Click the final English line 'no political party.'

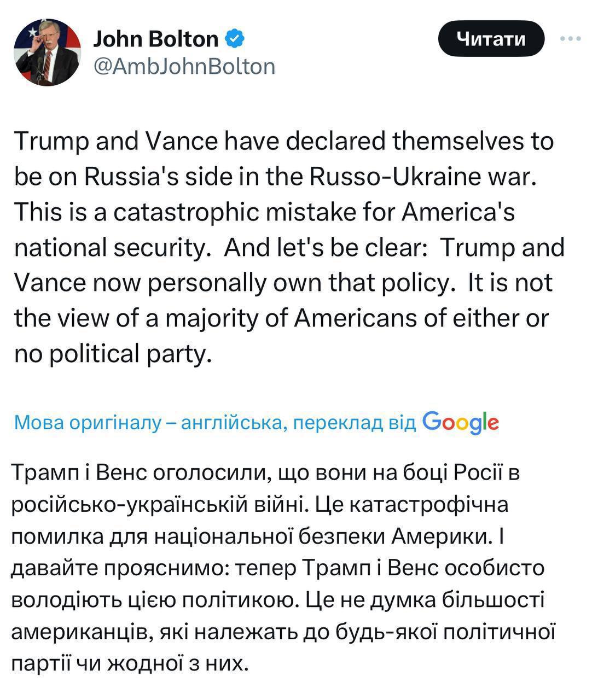113,354
